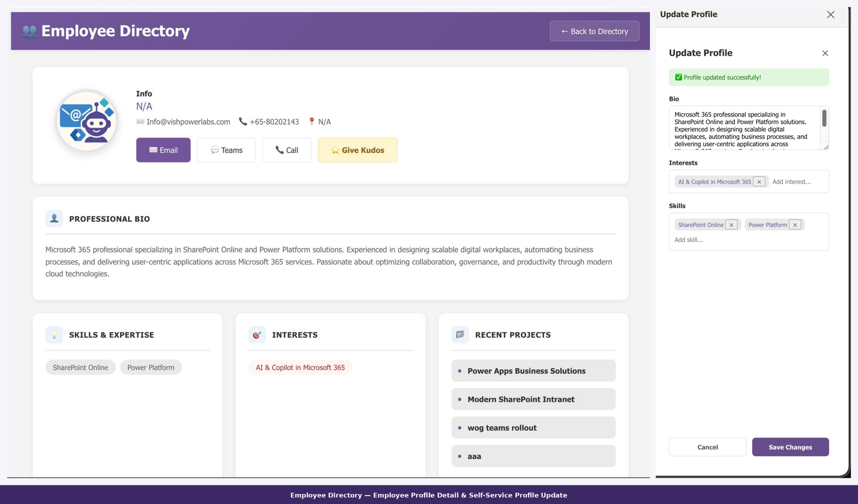This screenshot has height=504, width=858.
Task: Click the phone number +65-80202143
Action: 274,122
